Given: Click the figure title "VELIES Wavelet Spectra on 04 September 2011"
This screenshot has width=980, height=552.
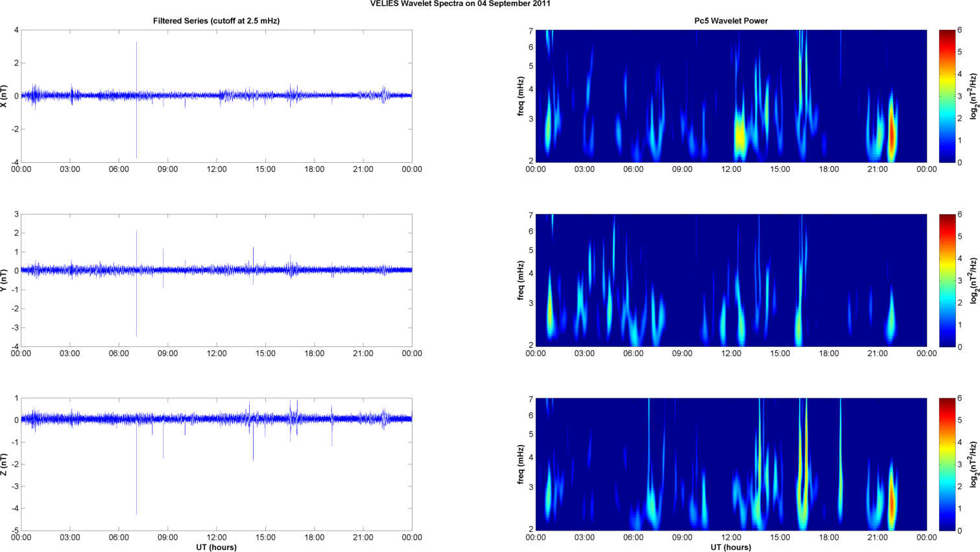Looking at the screenshot, I should [460, 4].
